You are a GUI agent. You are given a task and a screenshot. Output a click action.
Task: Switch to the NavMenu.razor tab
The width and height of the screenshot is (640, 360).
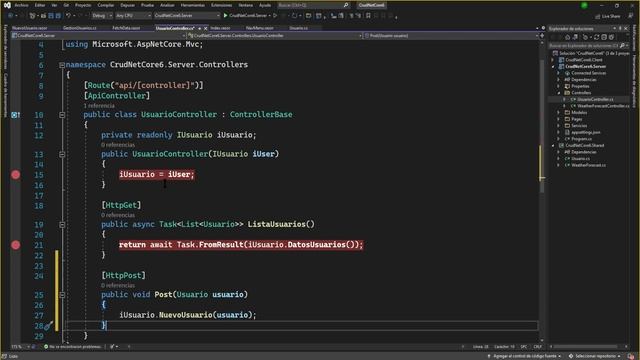[260, 28]
